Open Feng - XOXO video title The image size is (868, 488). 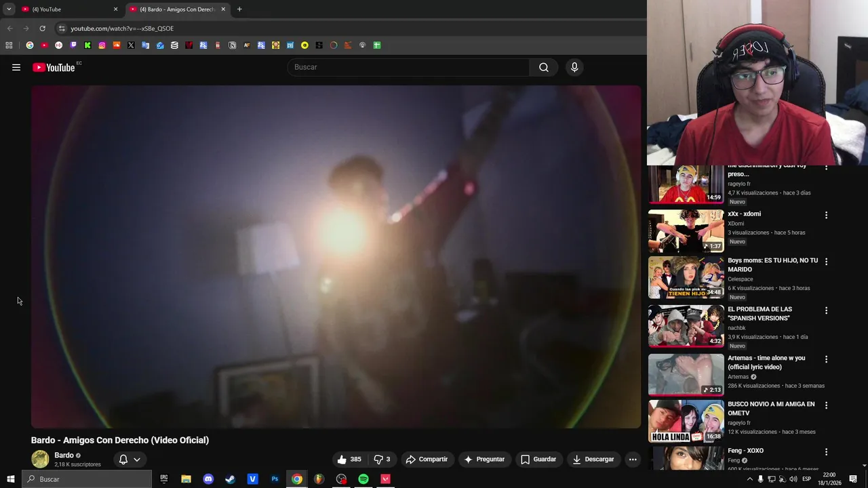point(745,451)
